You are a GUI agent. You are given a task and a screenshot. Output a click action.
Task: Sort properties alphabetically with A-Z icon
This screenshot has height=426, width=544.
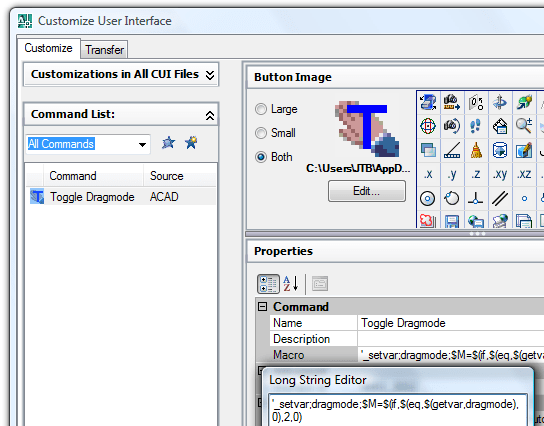click(x=291, y=284)
